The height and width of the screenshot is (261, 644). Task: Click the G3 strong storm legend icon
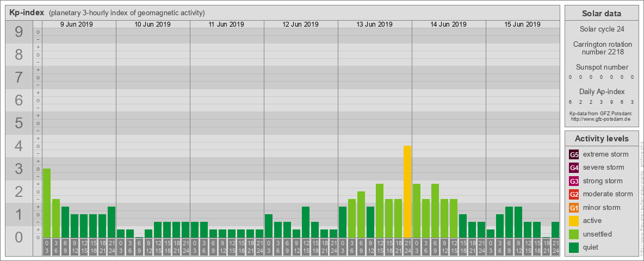point(574,181)
